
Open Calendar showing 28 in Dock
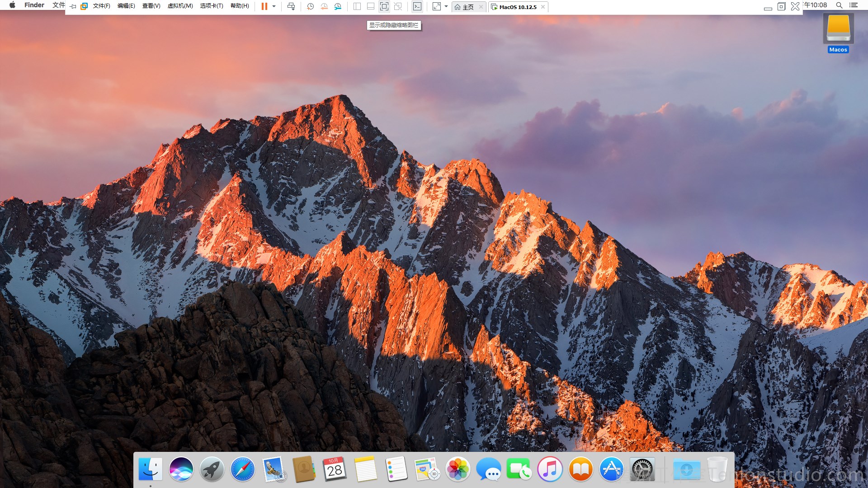tap(335, 469)
